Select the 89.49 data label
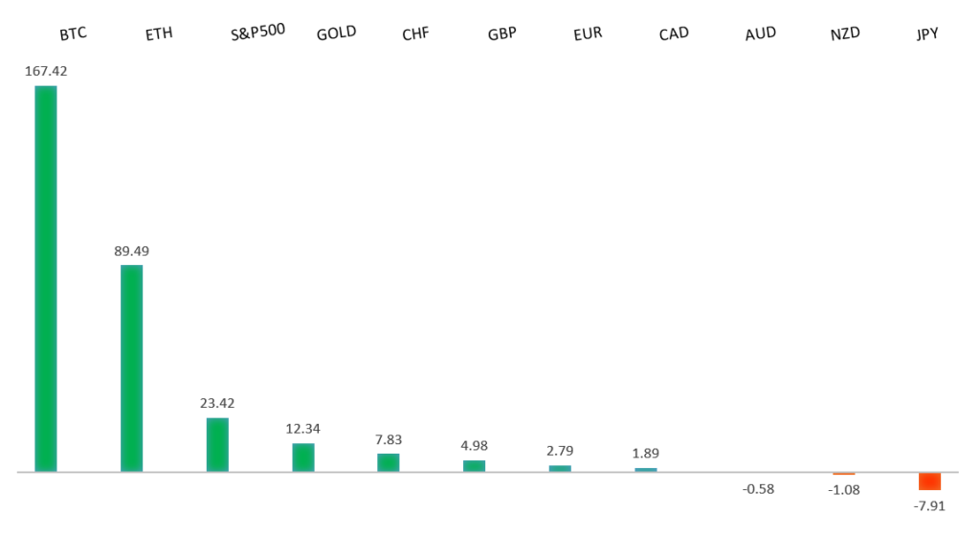The width and height of the screenshot is (980, 536). click(131, 251)
